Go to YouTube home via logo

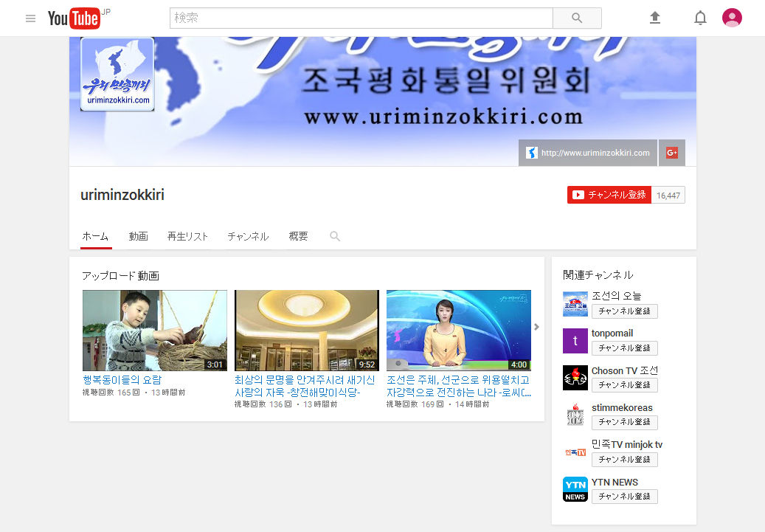(75, 18)
